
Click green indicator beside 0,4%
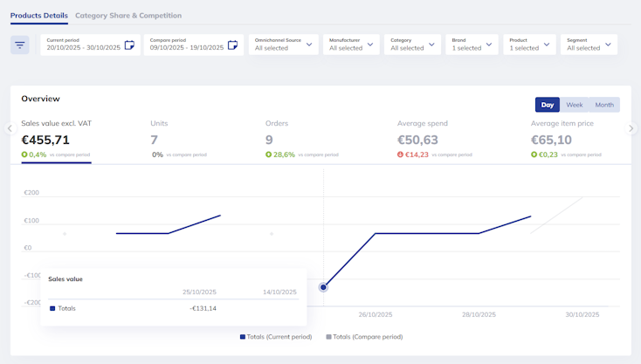point(24,155)
